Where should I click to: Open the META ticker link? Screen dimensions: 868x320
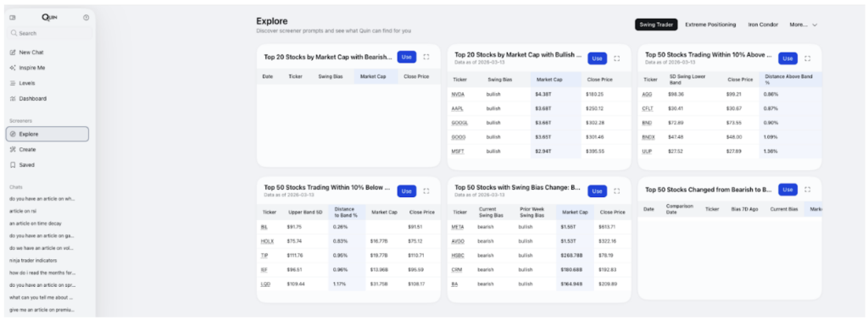tap(458, 227)
